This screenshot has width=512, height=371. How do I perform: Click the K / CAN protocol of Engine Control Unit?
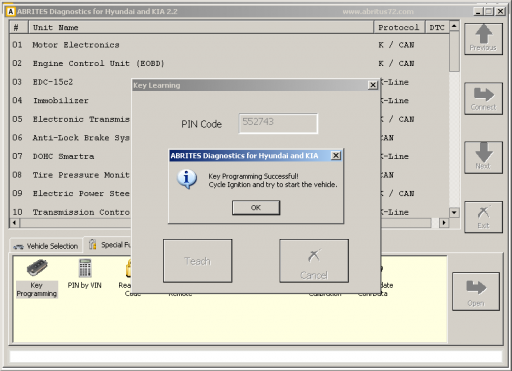(396, 63)
